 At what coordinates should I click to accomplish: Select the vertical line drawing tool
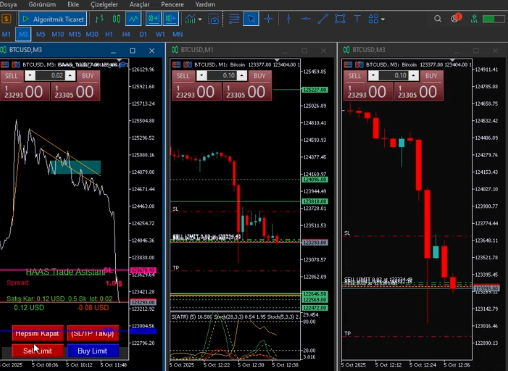click(x=289, y=19)
